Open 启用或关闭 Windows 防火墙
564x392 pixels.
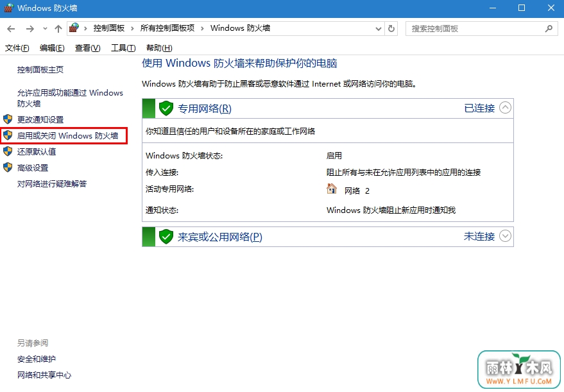point(67,135)
